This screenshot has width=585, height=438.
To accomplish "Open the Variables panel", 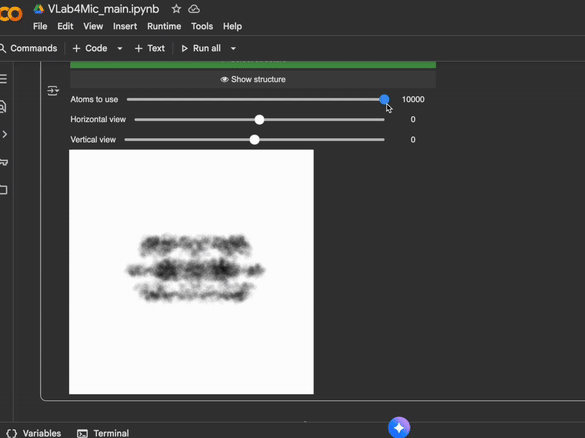I will [x=34, y=433].
